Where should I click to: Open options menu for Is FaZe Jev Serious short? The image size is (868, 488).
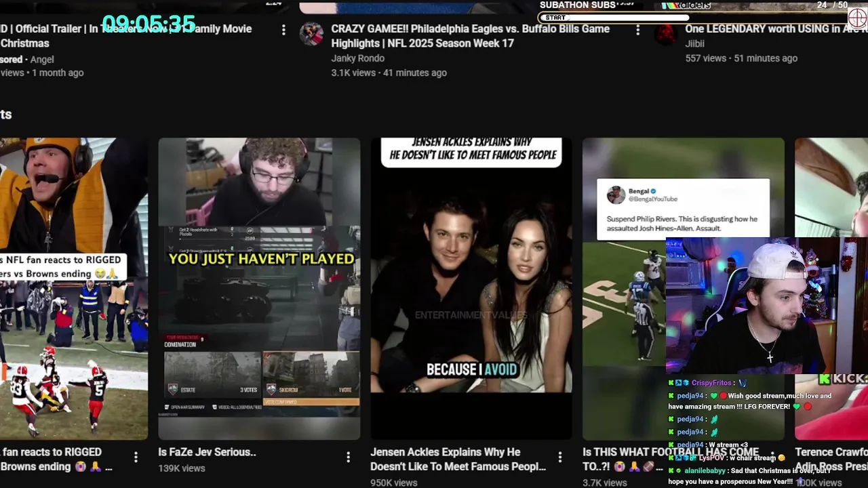pos(348,457)
